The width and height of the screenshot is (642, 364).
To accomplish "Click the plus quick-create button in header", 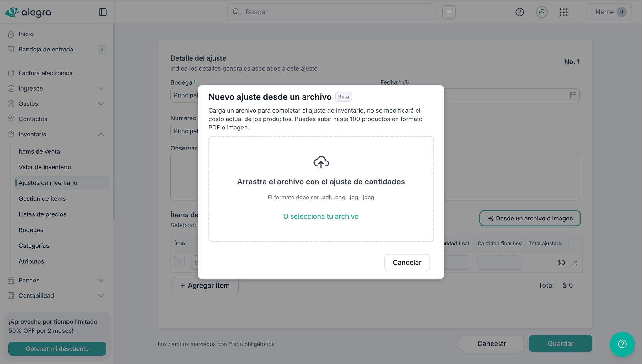I will (x=449, y=12).
